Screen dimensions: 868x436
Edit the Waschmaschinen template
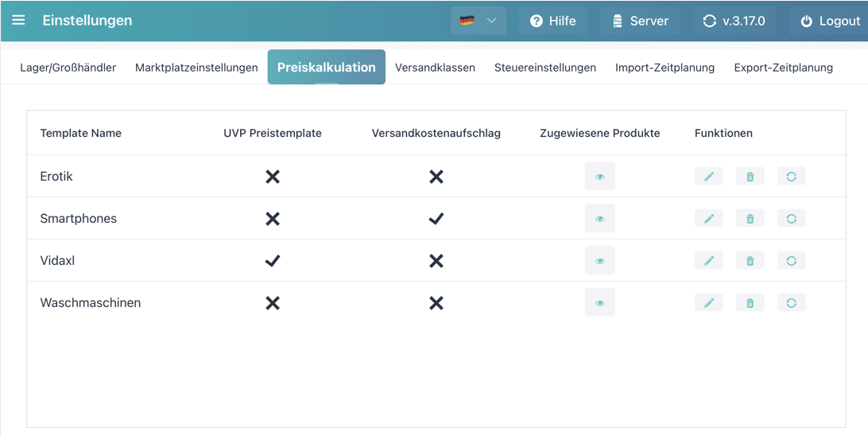click(x=708, y=303)
